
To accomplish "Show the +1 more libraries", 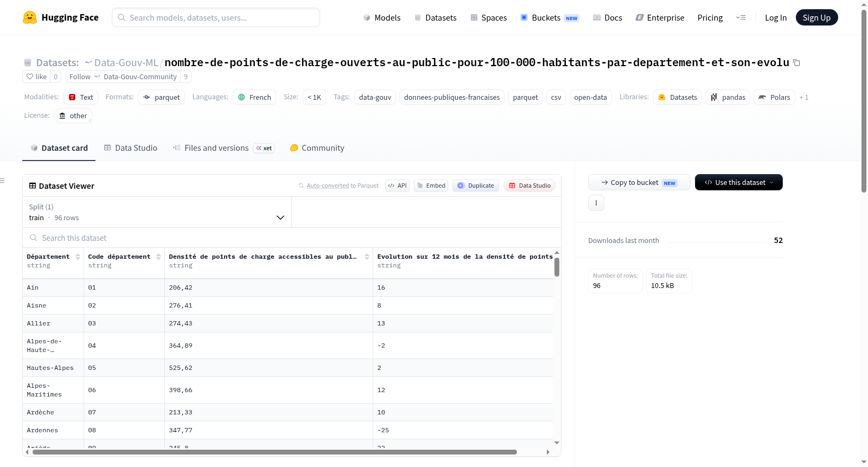I will (803, 97).
